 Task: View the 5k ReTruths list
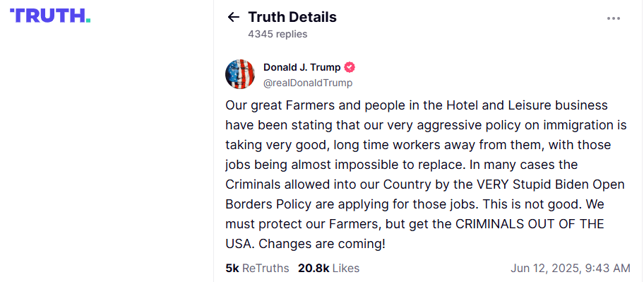[257, 269]
